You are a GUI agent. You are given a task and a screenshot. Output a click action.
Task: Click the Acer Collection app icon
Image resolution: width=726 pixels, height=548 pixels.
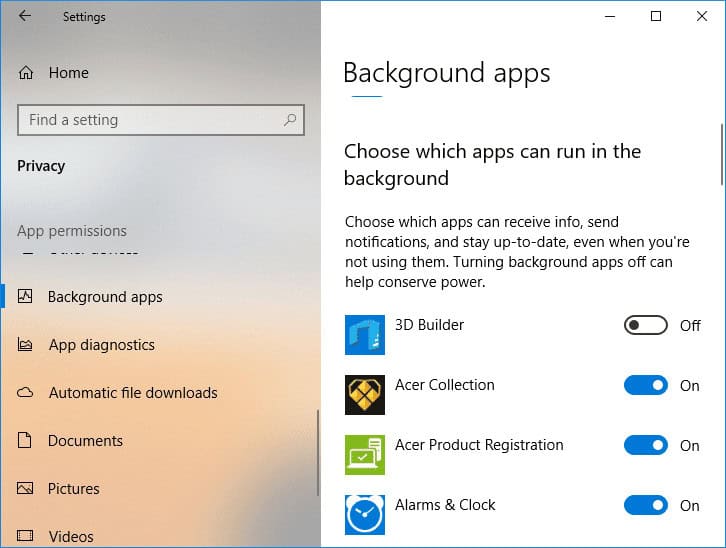365,395
